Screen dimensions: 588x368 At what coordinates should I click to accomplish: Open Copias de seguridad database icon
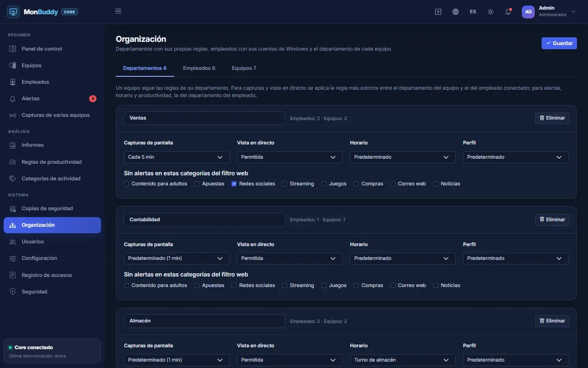(13, 208)
